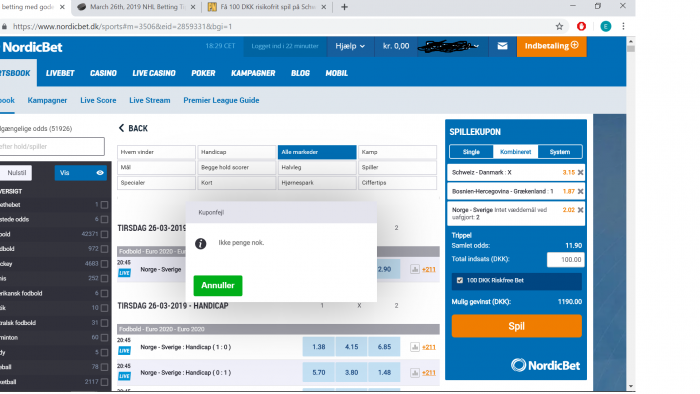Open a new browser tab
Viewport: 700px width, 394px height.
pyautogui.click(x=344, y=7)
